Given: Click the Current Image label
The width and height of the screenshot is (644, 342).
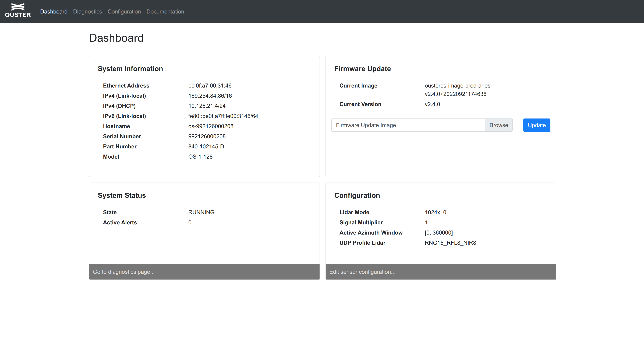Looking at the screenshot, I should (x=358, y=86).
